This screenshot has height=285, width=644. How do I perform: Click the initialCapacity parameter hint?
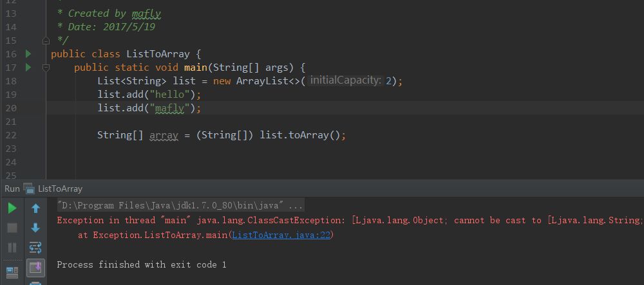pyautogui.click(x=345, y=81)
